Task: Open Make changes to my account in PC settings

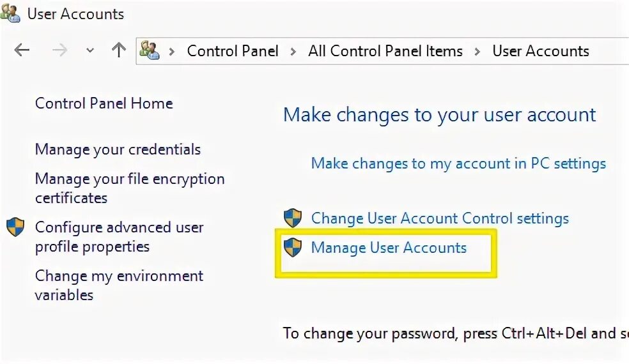Action: [458, 163]
